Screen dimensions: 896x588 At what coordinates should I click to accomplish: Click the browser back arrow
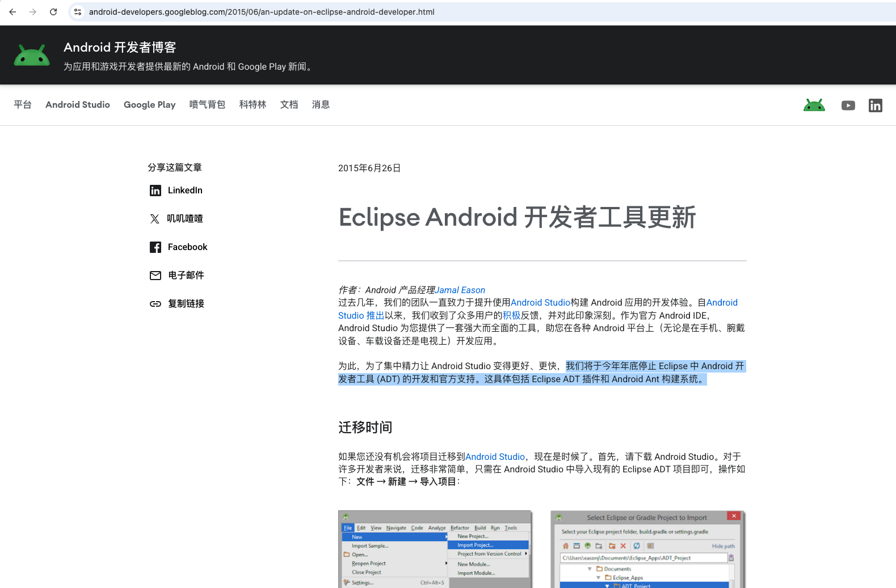tap(12, 12)
